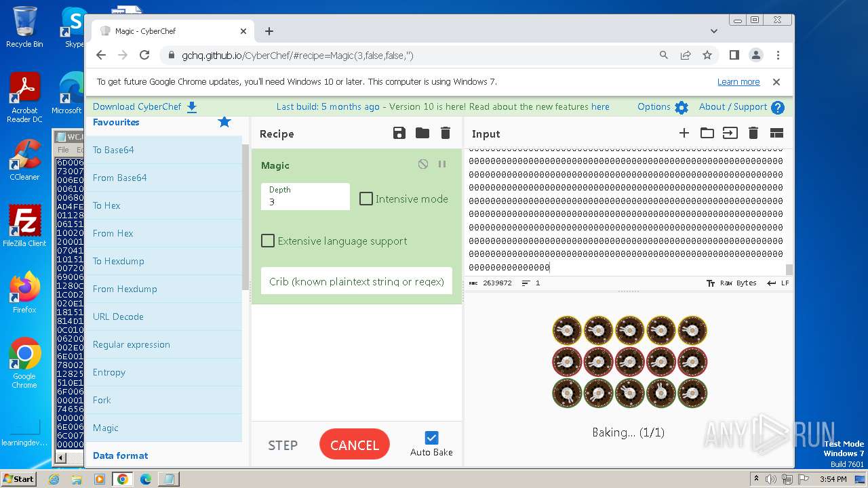Open the CCleaner desktop shortcut

[x=24, y=160]
